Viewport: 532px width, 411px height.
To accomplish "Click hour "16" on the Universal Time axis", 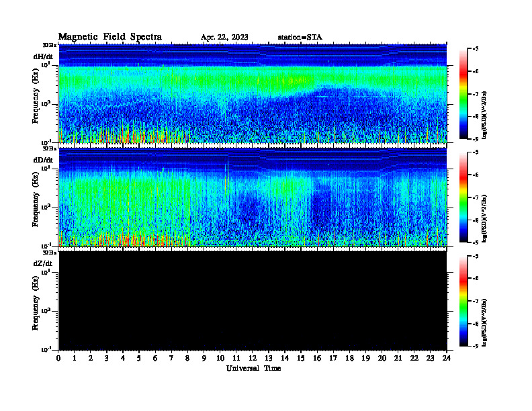I will pos(317,358).
